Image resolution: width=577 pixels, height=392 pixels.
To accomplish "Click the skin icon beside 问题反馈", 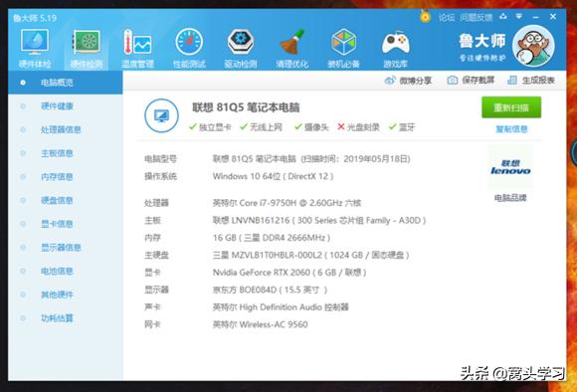I will coord(503,17).
